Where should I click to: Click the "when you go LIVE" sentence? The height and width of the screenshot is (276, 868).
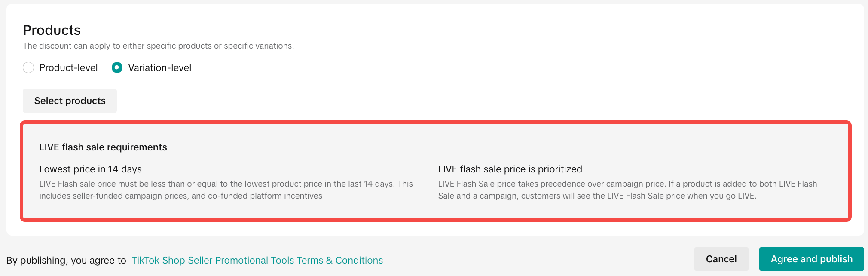point(722,196)
